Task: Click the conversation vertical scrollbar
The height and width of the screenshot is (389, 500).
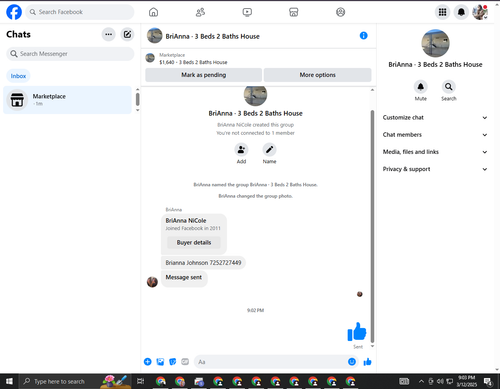Action: [372, 227]
